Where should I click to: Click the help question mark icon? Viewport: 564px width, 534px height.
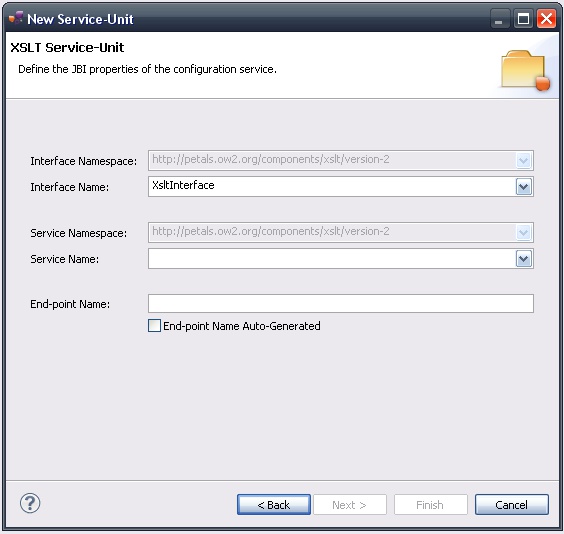pyautogui.click(x=30, y=503)
